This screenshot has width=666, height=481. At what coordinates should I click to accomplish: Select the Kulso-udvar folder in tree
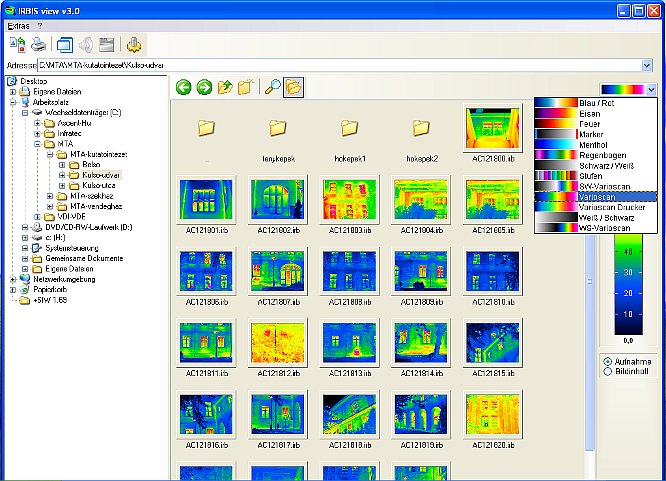tap(101, 175)
